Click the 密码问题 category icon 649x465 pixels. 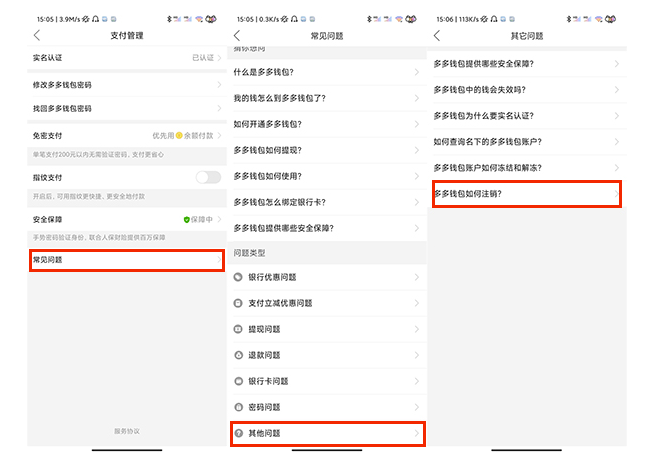pyautogui.click(x=238, y=407)
